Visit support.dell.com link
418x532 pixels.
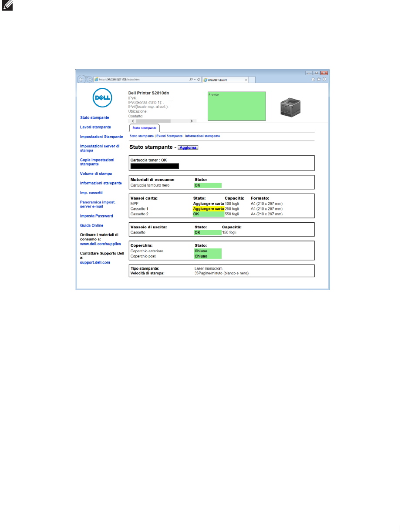tap(95, 262)
